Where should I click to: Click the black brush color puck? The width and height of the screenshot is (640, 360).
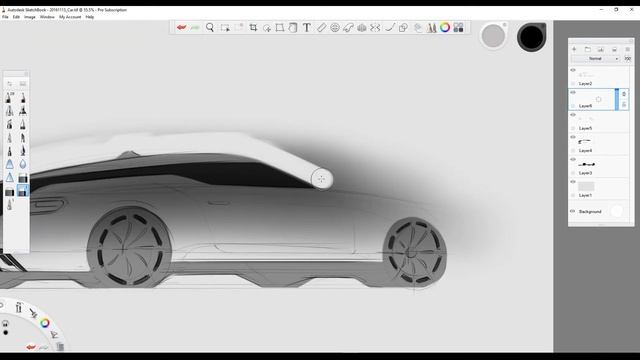click(x=531, y=37)
